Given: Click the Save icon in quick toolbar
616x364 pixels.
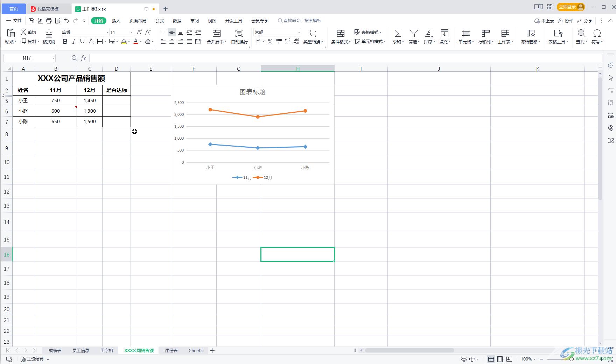Looking at the screenshot, I should [x=31, y=21].
